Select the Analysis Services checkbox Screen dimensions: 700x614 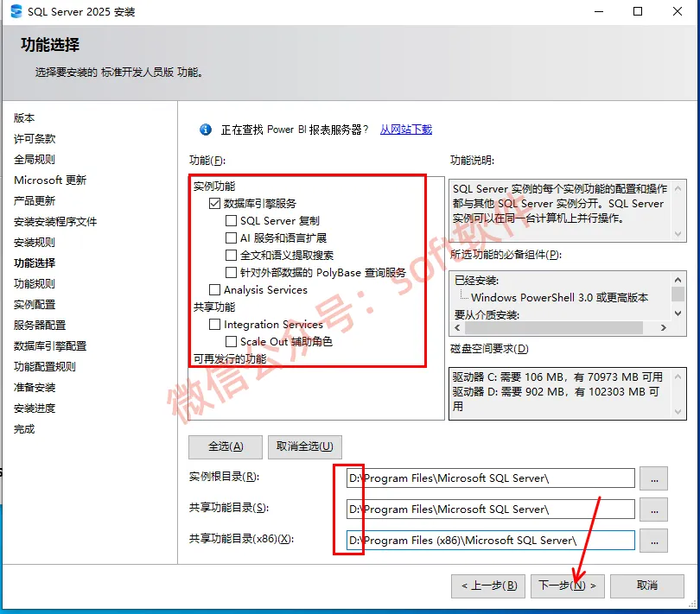pos(214,290)
